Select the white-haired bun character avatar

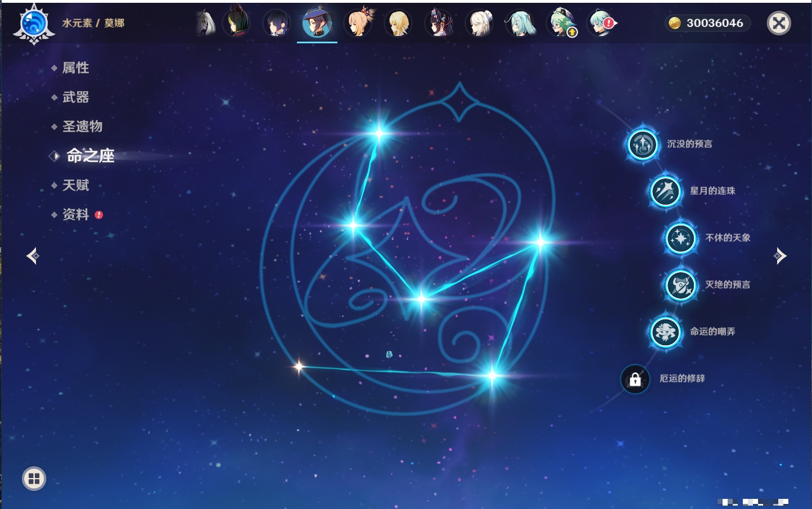click(x=480, y=24)
